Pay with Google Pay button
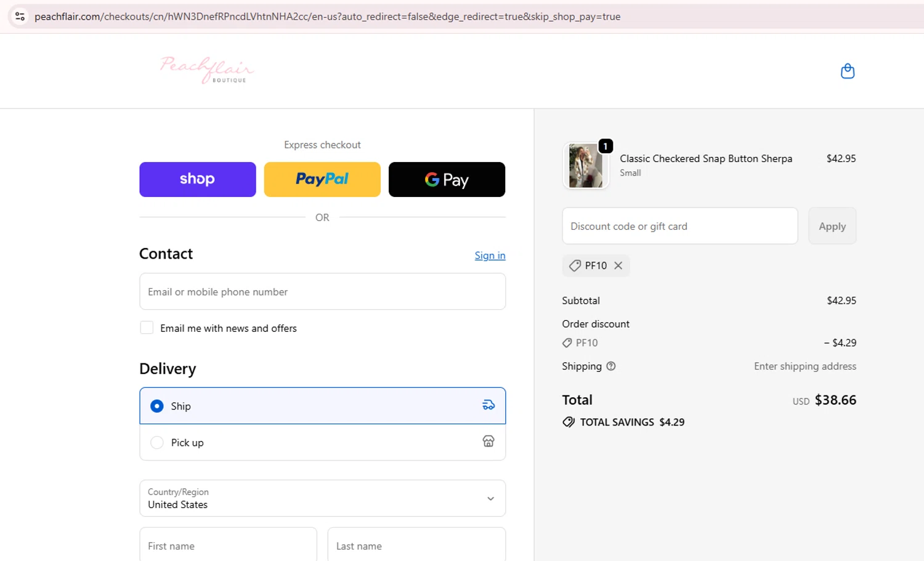This screenshot has height=561, width=924. 447,179
